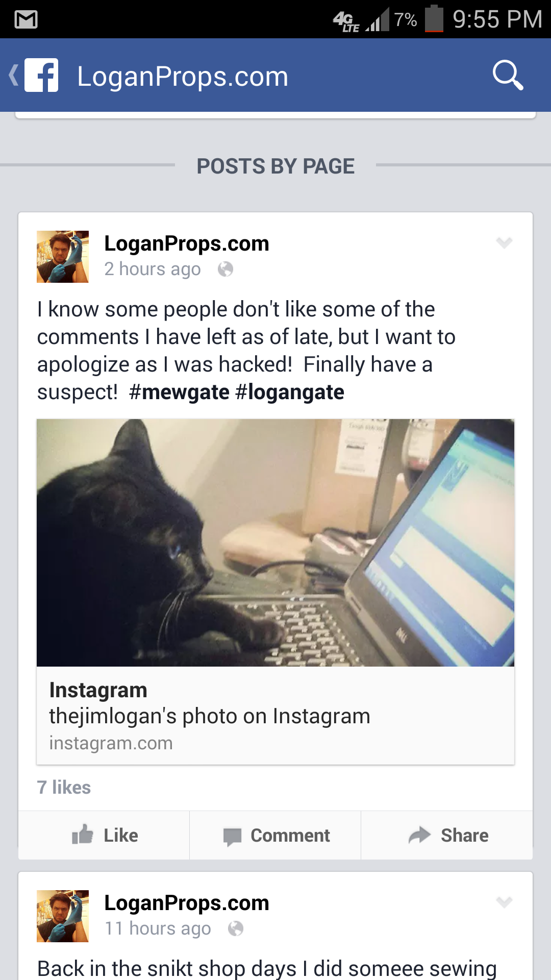Open the 7 likes list
Viewport: 551px width, 980px height.
pyautogui.click(x=64, y=787)
